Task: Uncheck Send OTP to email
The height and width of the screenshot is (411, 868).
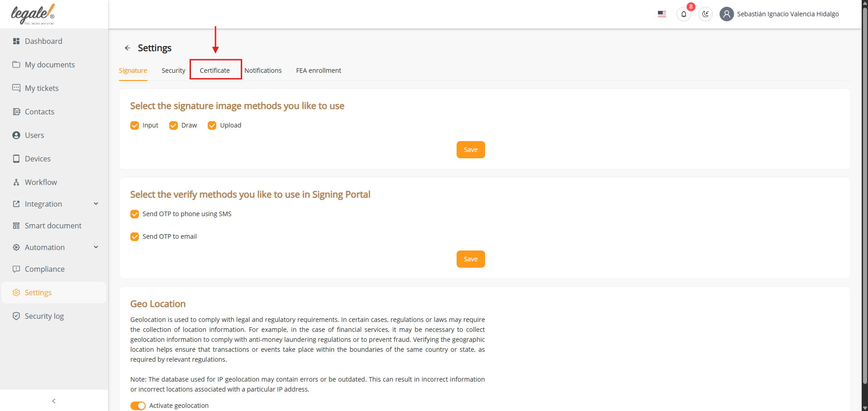Action: (x=134, y=236)
